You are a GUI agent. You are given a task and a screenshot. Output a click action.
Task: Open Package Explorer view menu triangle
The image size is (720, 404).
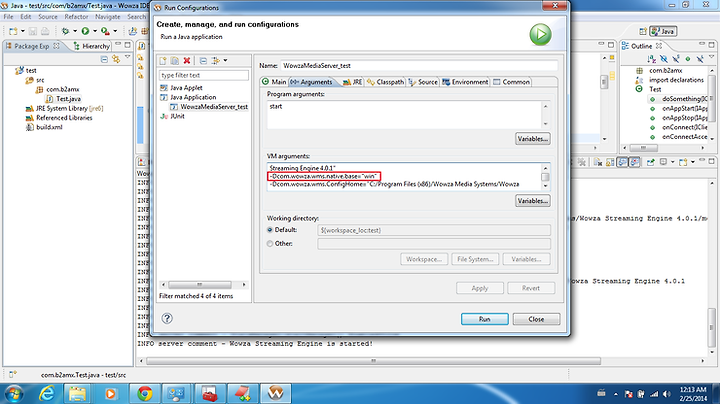click(128, 57)
